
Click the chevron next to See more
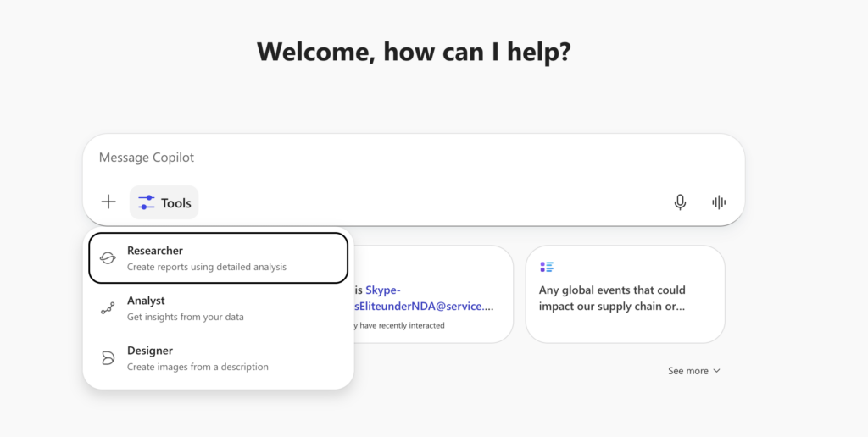point(716,371)
